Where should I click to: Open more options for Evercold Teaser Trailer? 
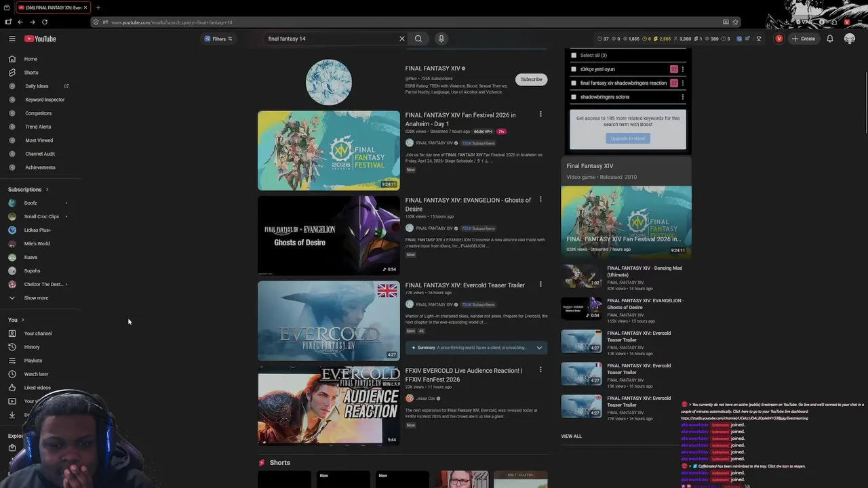540,284
